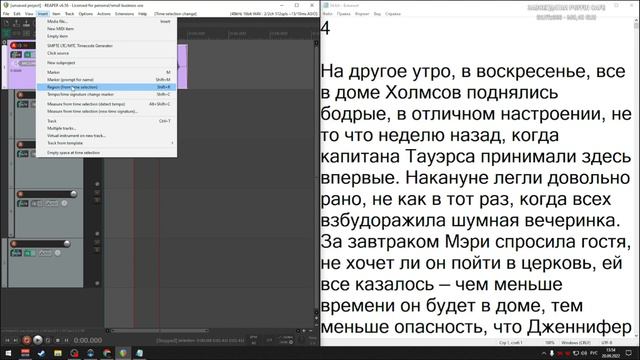This screenshot has width=640, height=360.
Task: Open the Options menu in REAPER
Action: pos(85,14)
